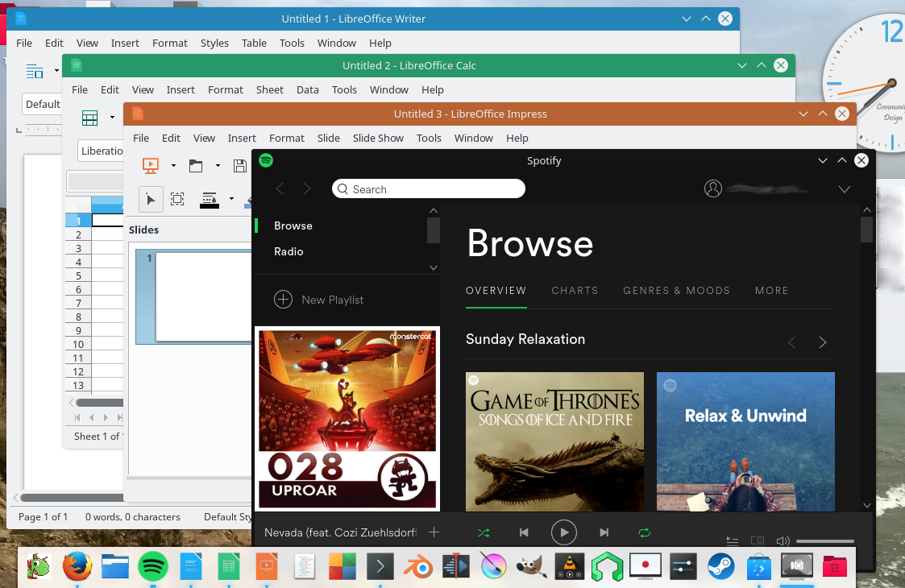
Task: Click the Writer new document icon
Action: [35, 71]
